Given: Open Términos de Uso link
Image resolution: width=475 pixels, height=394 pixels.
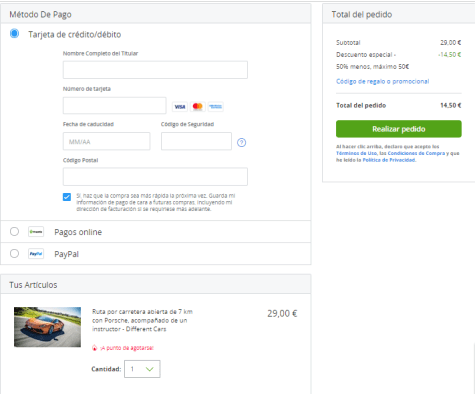Looking at the screenshot, I should (x=356, y=153).
